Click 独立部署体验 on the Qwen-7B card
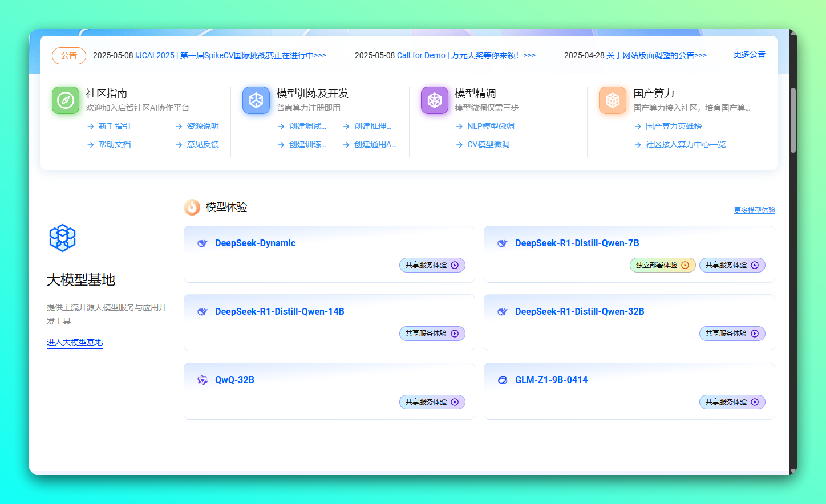826x504 pixels. (663, 265)
